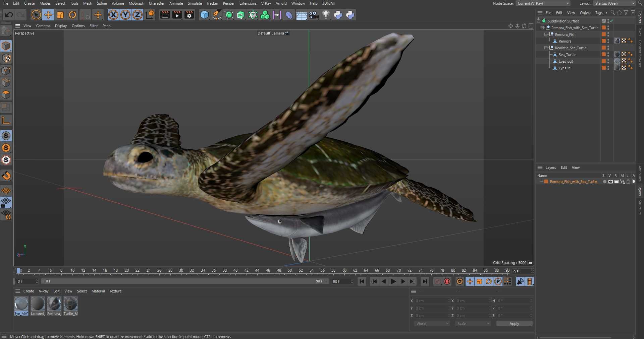This screenshot has width=644, height=339.
Task: Click the Camera object icon
Action: [x=314, y=15]
